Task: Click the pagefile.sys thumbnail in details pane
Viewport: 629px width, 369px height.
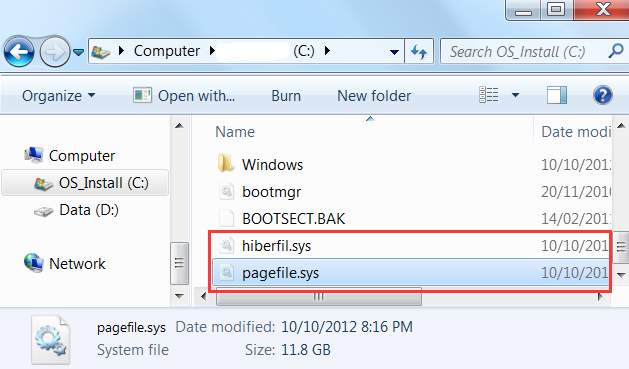Action: tap(51, 339)
